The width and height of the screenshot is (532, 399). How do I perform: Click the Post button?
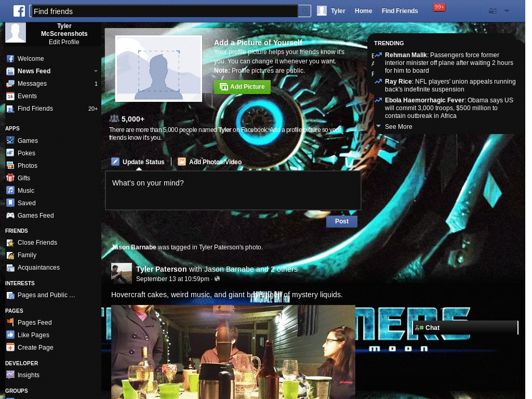[342, 221]
